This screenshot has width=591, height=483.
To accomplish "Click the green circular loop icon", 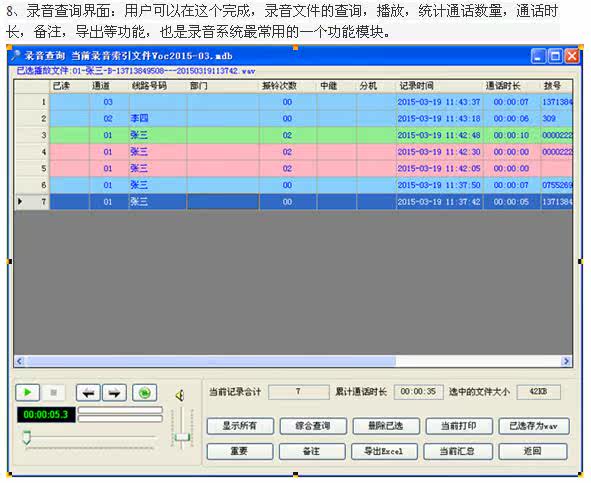I will click(x=144, y=393).
